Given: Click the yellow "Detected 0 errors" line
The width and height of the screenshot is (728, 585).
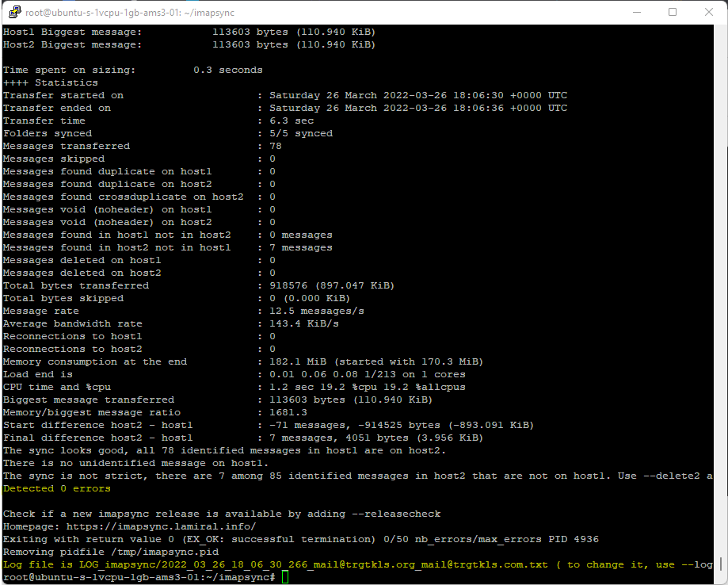Looking at the screenshot, I should 57,488.
